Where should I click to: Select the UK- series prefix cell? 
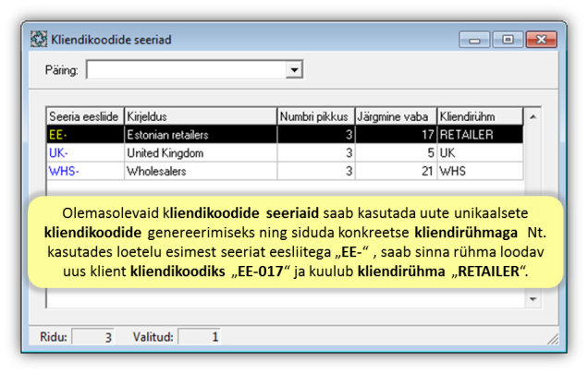(85, 153)
